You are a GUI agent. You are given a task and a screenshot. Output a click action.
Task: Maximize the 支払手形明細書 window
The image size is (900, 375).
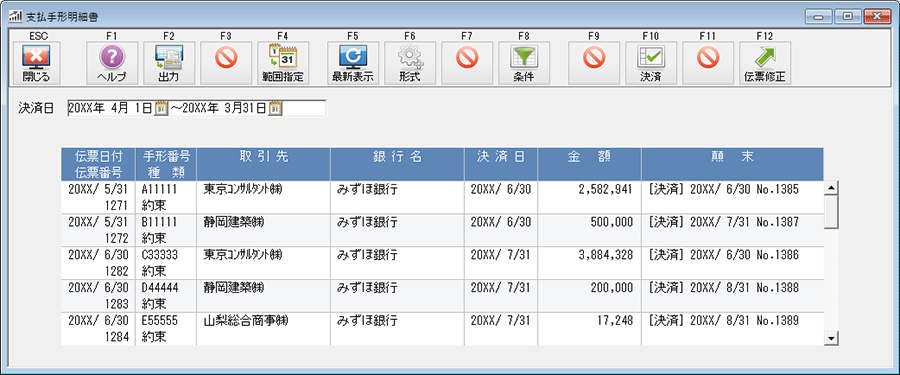click(x=847, y=16)
